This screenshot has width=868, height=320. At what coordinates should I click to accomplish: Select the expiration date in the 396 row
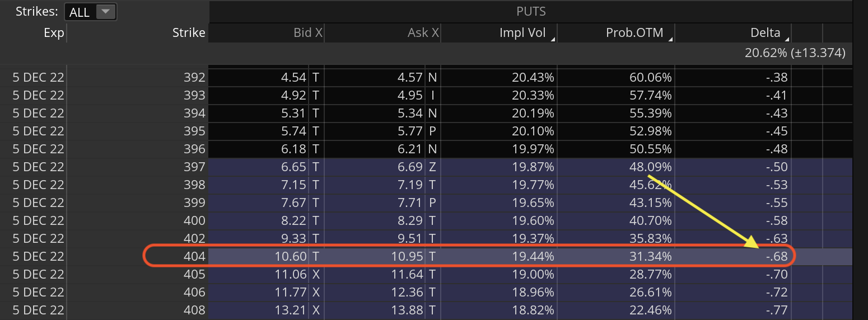39,149
